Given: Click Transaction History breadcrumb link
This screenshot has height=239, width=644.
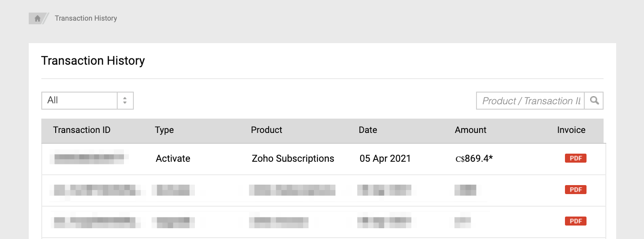Looking at the screenshot, I should pyautogui.click(x=86, y=18).
